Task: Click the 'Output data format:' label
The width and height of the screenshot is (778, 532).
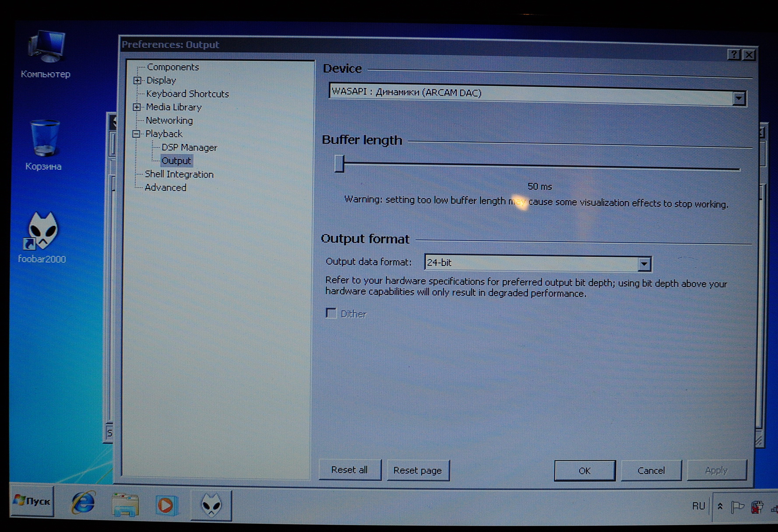Action: coord(369,262)
